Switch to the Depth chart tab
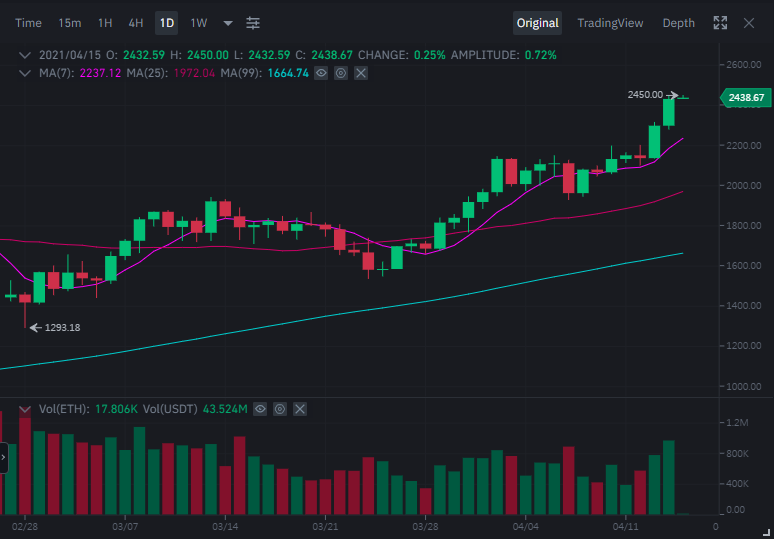Viewport: 774px width, 539px height. (678, 23)
